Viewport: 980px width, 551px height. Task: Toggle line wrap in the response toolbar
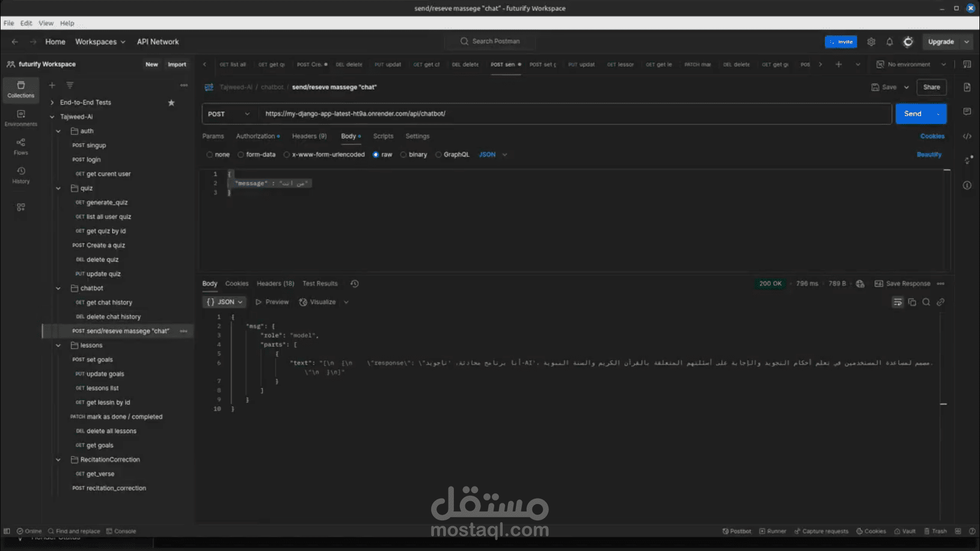click(898, 302)
